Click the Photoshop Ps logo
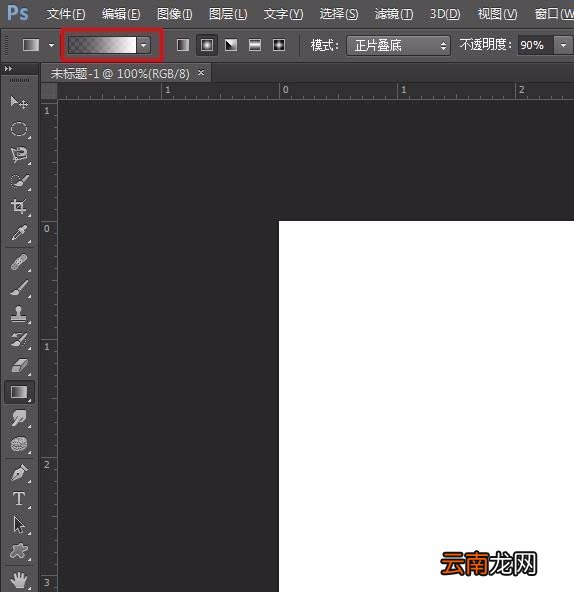The image size is (574, 592). (x=18, y=13)
